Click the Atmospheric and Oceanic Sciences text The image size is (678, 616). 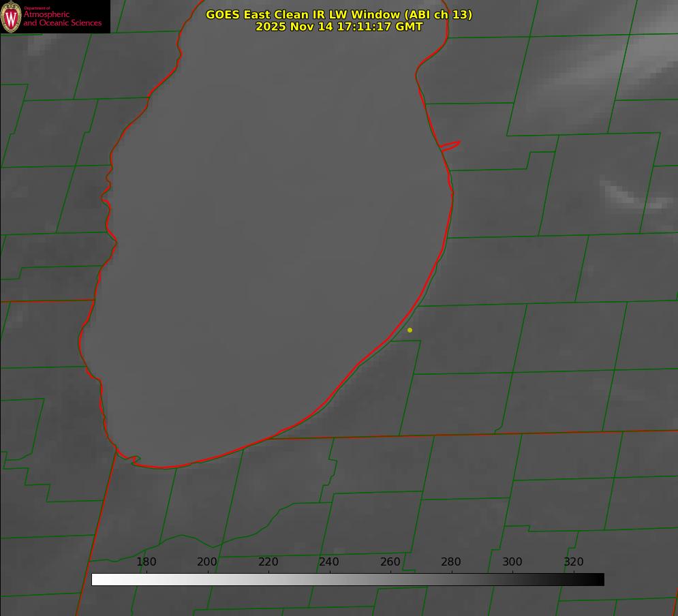click(x=62, y=18)
